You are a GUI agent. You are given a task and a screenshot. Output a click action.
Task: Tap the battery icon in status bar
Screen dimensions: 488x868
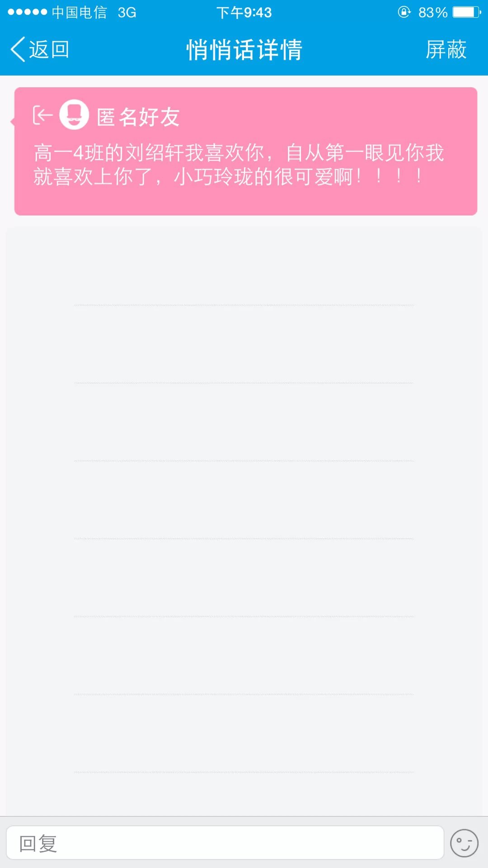(467, 12)
